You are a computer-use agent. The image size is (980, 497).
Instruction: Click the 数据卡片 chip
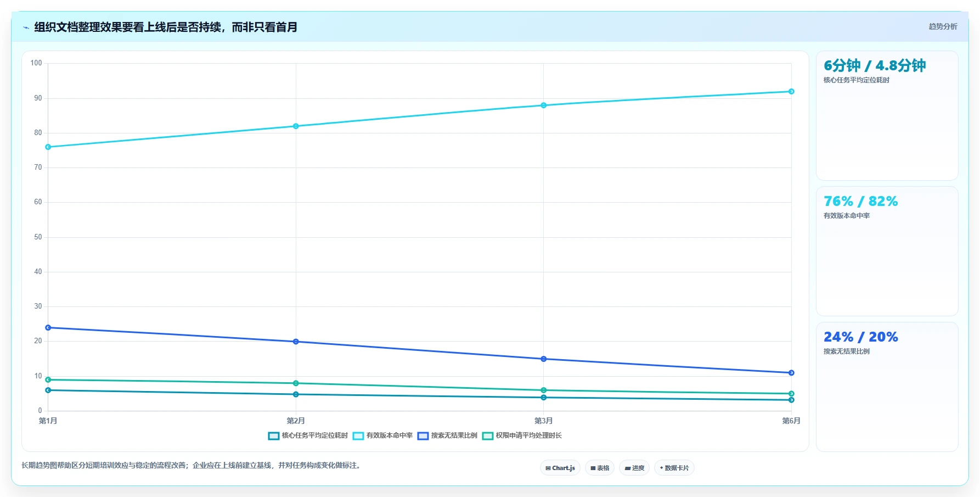[674, 468]
